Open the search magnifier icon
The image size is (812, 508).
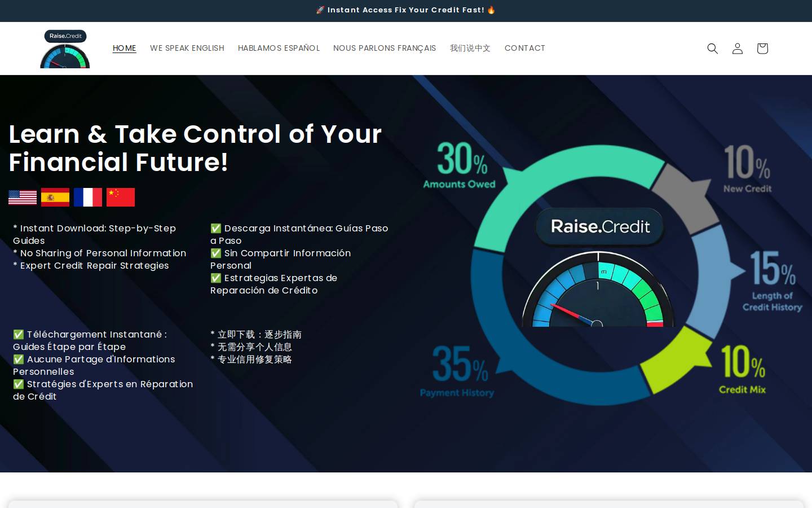(713, 49)
